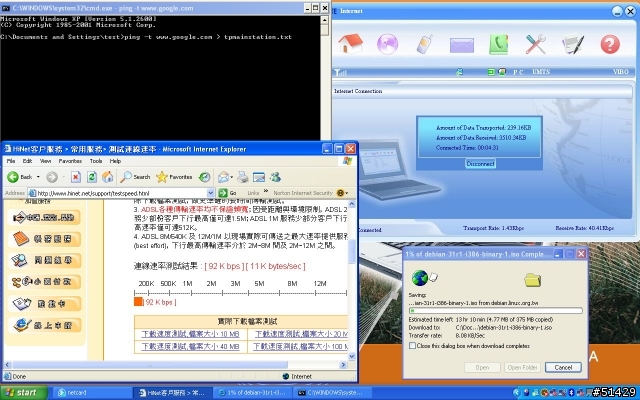640x400 pixels.
Task: Open the Norton Internet Security dropdown arrow
Action: tap(347, 193)
